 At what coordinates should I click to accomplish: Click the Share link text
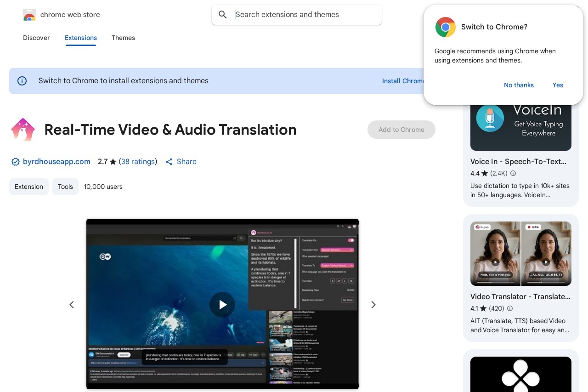click(187, 162)
